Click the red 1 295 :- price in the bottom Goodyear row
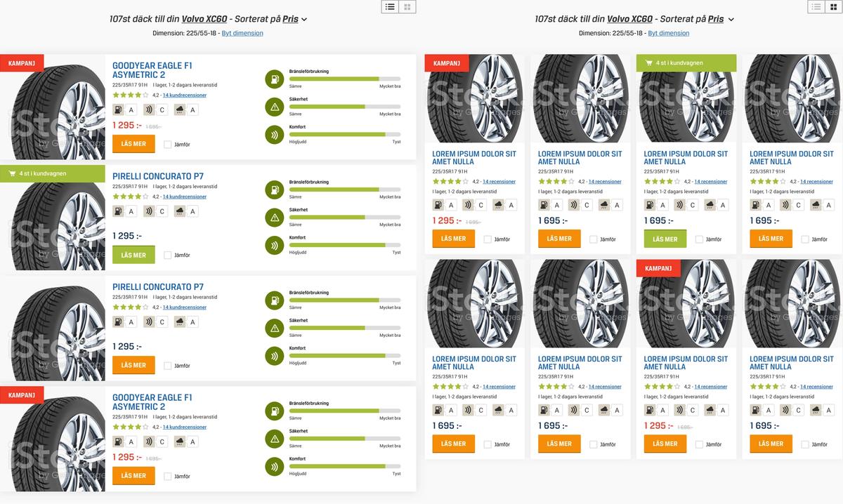 point(127,457)
